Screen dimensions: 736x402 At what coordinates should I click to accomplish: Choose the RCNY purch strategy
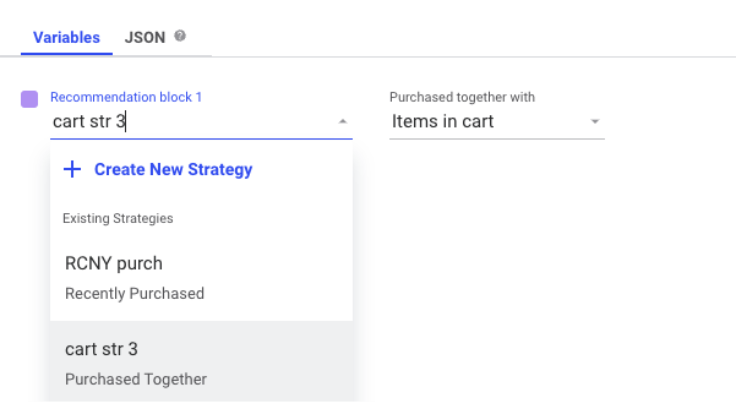point(201,278)
